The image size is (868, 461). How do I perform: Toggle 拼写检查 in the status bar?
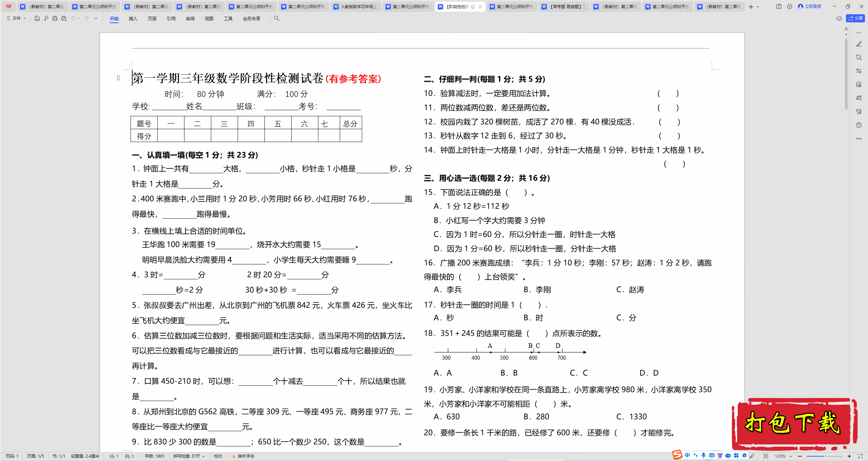189,456
